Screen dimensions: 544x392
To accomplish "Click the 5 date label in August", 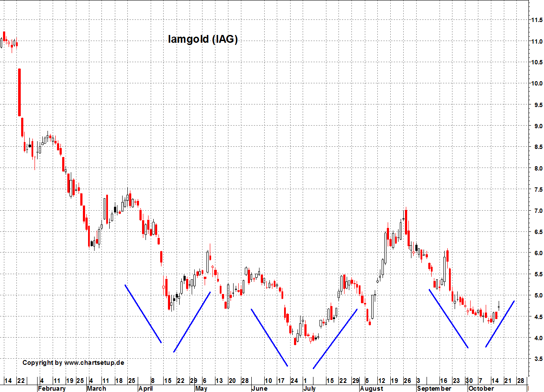I will pyautogui.click(x=367, y=381).
